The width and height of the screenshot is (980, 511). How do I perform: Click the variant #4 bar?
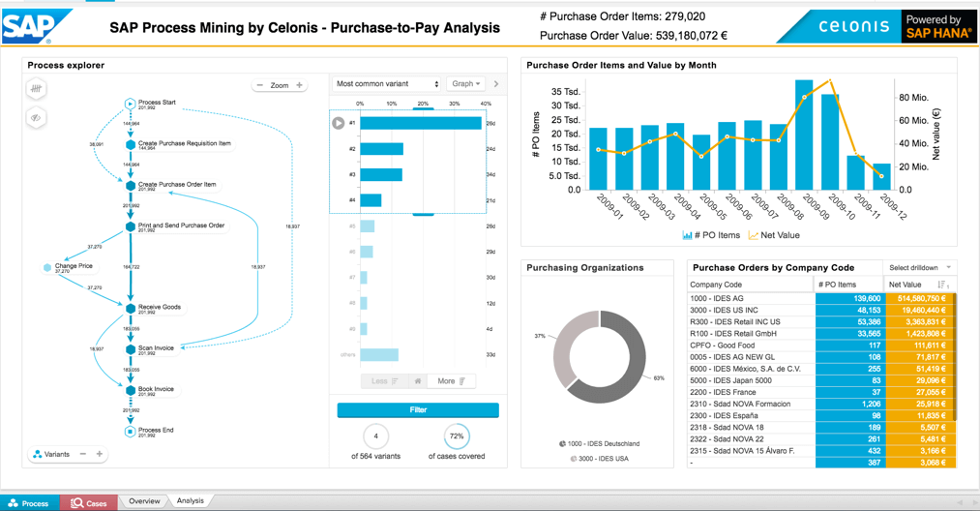(371, 200)
